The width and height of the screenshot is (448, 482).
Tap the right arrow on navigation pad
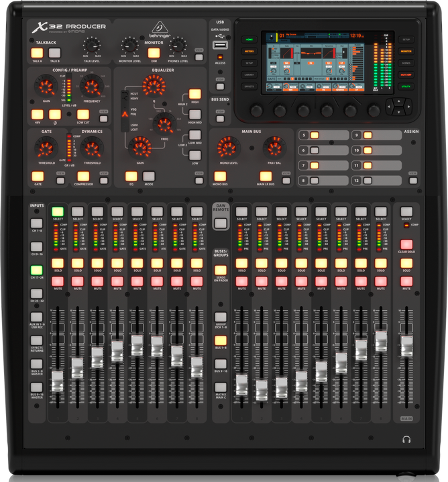(x=408, y=107)
